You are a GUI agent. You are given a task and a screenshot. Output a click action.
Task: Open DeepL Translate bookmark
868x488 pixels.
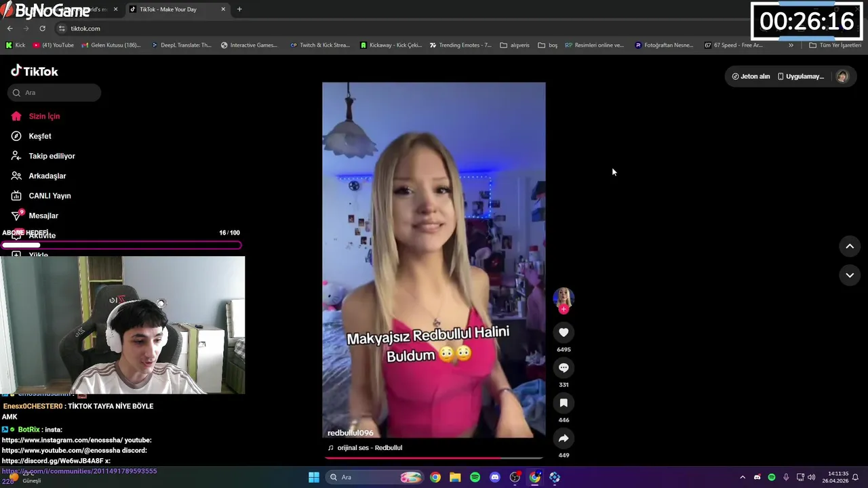pos(181,45)
